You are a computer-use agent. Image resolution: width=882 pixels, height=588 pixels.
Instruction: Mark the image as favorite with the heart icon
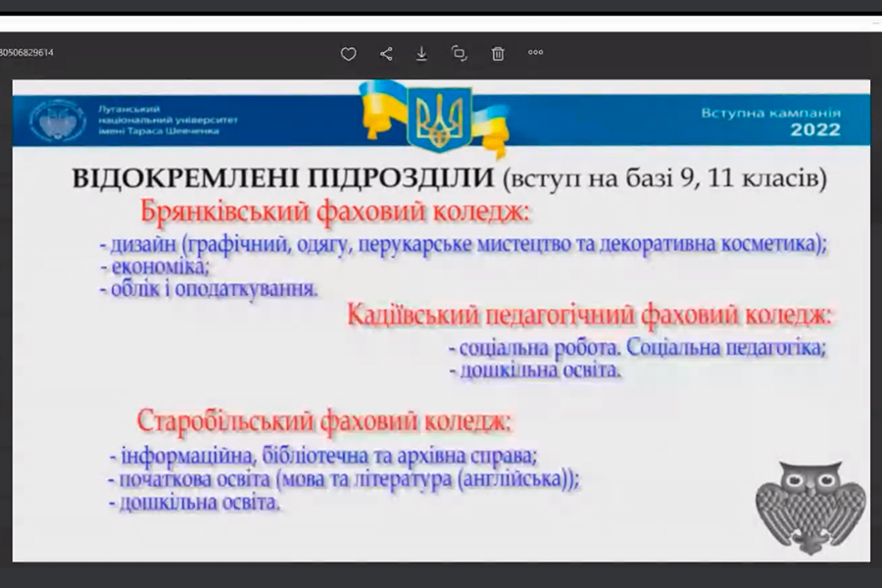(348, 54)
